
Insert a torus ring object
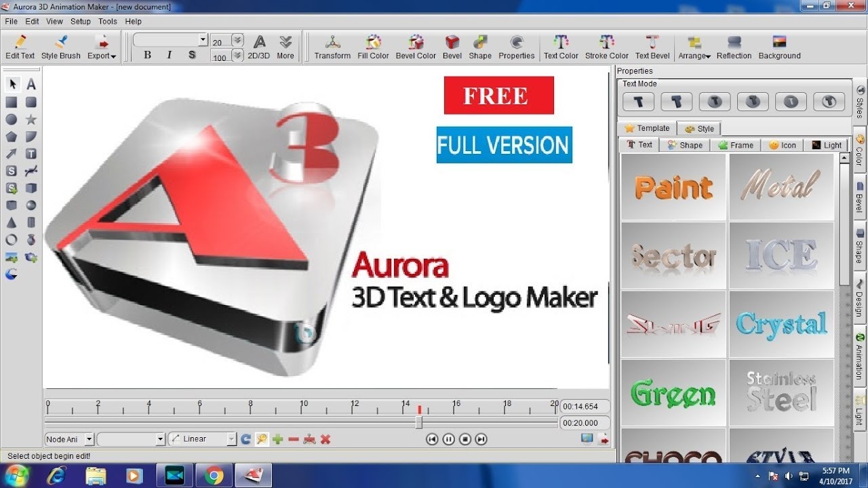pos(12,240)
